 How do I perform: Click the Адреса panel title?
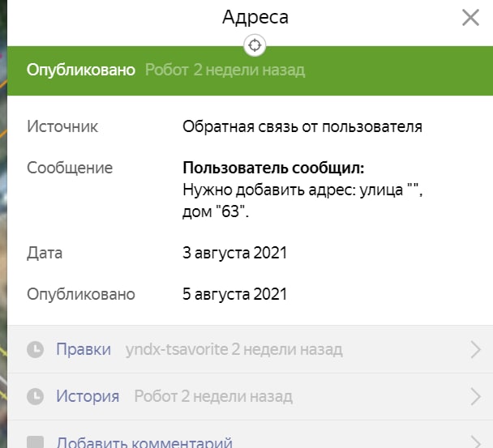tap(255, 17)
